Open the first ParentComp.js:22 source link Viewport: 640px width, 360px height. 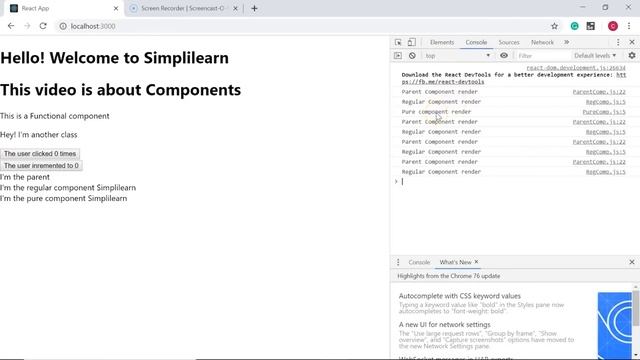coord(599,92)
